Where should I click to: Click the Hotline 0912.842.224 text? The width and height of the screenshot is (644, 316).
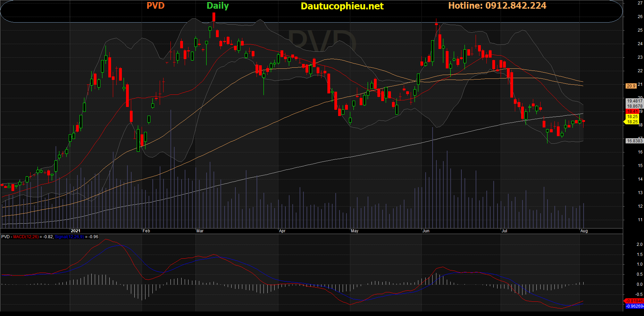pos(497,6)
